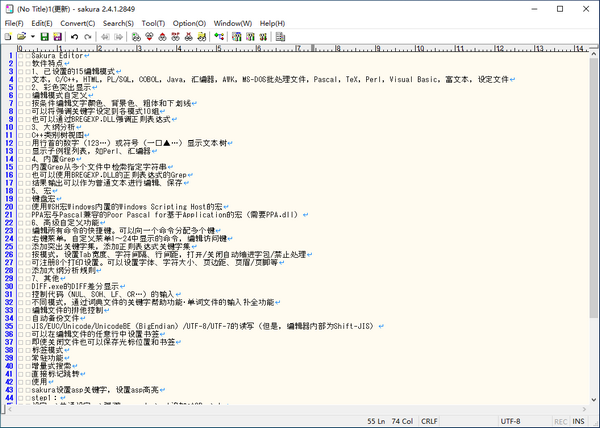This screenshot has width=600, height=428.
Task: Open the Option(O) menu
Action: point(189,22)
